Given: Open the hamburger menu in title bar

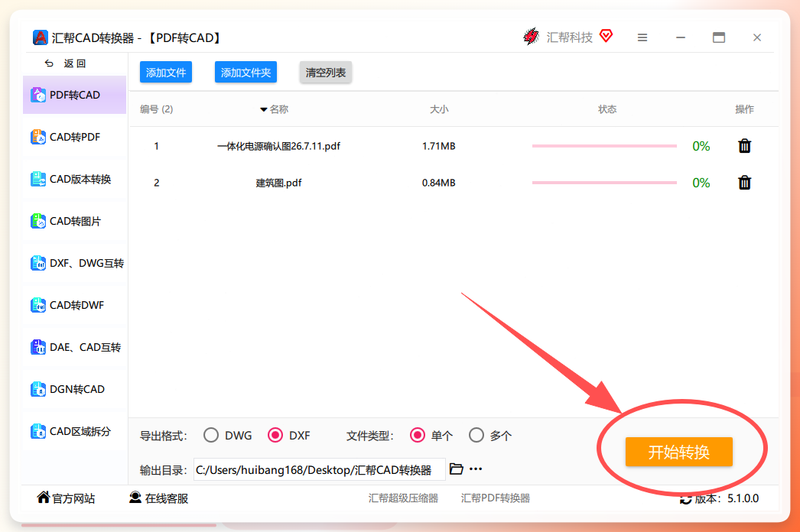Looking at the screenshot, I should tap(642, 37).
